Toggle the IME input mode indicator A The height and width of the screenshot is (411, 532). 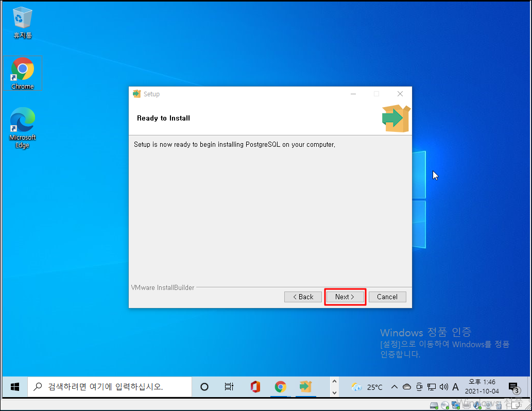(x=456, y=387)
